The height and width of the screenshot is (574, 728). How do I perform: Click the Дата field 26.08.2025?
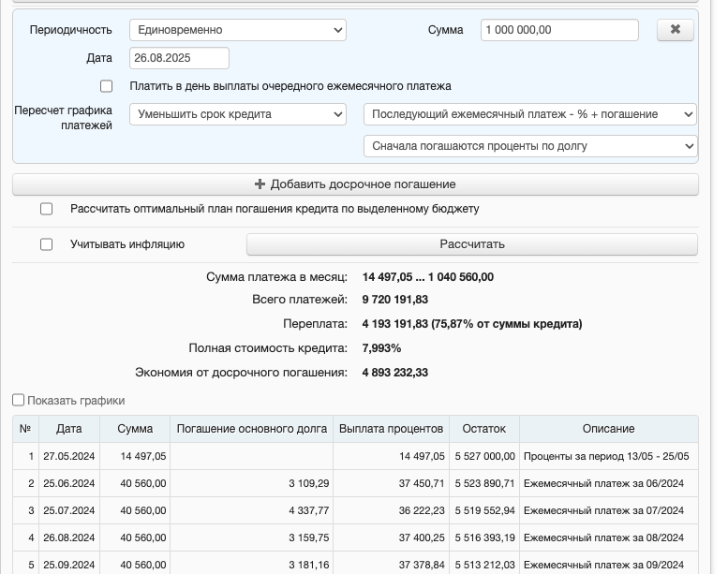pos(179,58)
